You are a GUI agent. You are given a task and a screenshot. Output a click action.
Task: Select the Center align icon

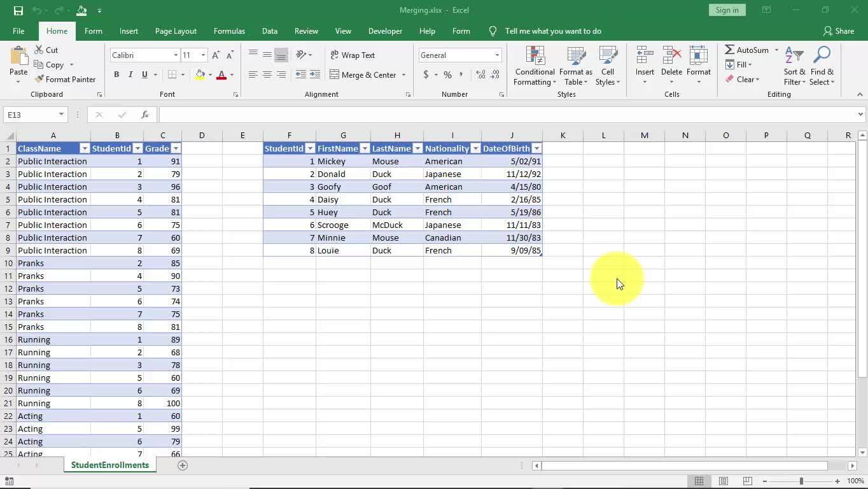267,75
